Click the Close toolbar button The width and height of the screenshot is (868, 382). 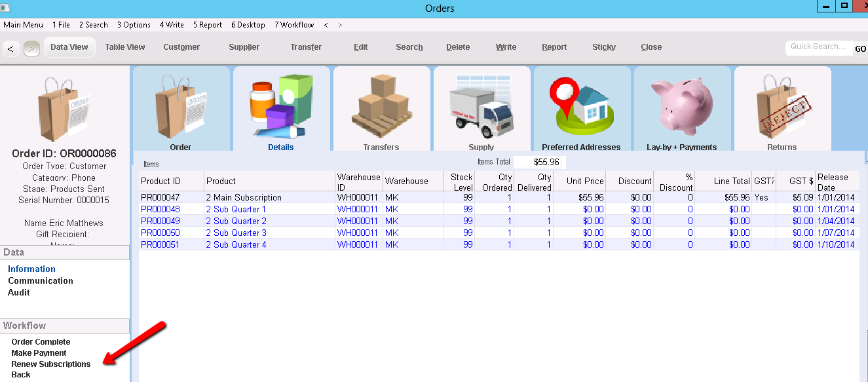coord(652,47)
